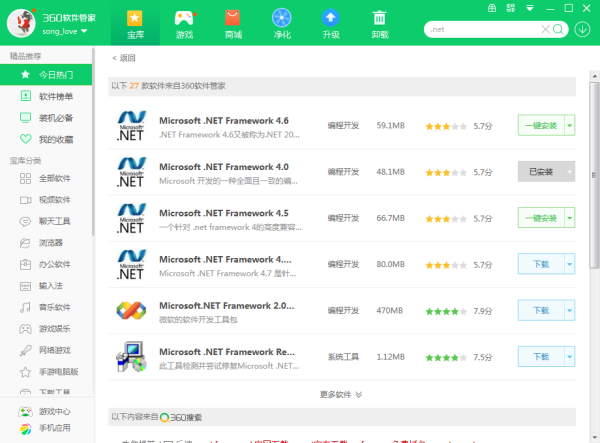Image resolution: width=600 pixels, height=443 pixels.
Task: Open the 游戏 (Games) section
Action: pyautogui.click(x=184, y=23)
